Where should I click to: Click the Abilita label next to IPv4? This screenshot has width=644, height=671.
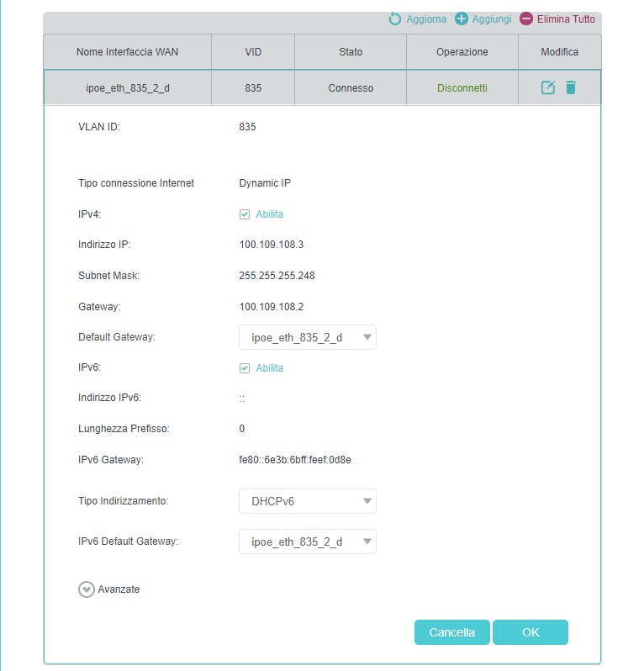tap(270, 214)
